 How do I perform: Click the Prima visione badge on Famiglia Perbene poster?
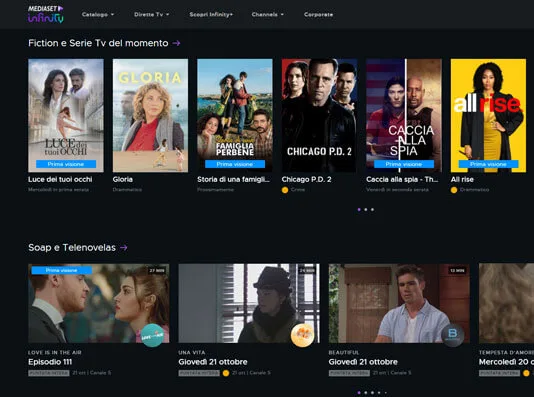point(235,164)
